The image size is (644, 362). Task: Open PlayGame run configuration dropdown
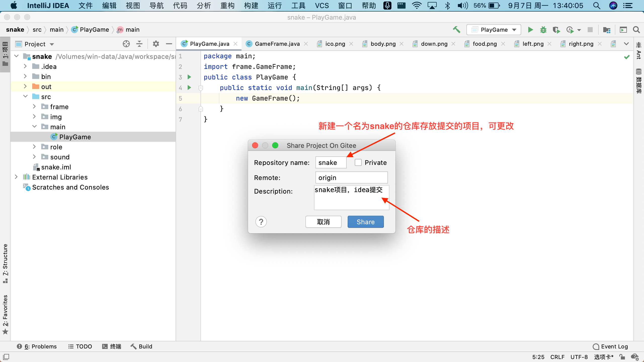(494, 30)
